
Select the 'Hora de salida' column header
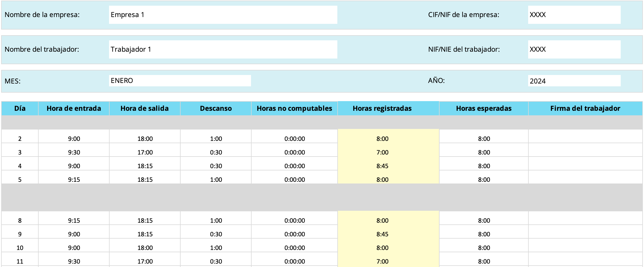(145, 108)
